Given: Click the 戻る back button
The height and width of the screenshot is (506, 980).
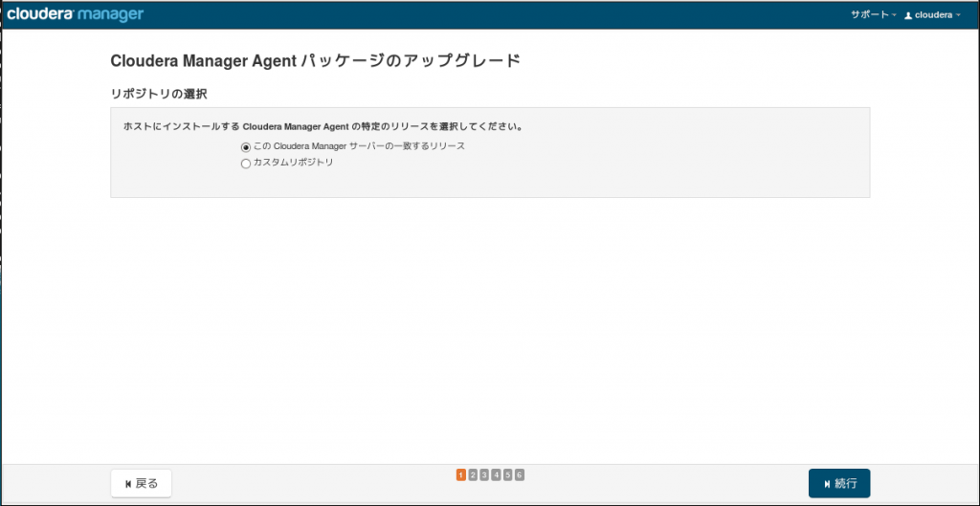Looking at the screenshot, I should point(142,483).
